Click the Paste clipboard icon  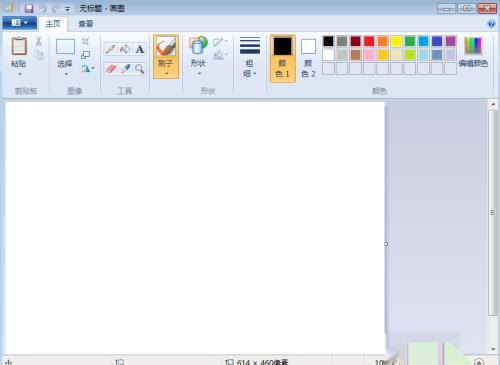tap(19, 46)
